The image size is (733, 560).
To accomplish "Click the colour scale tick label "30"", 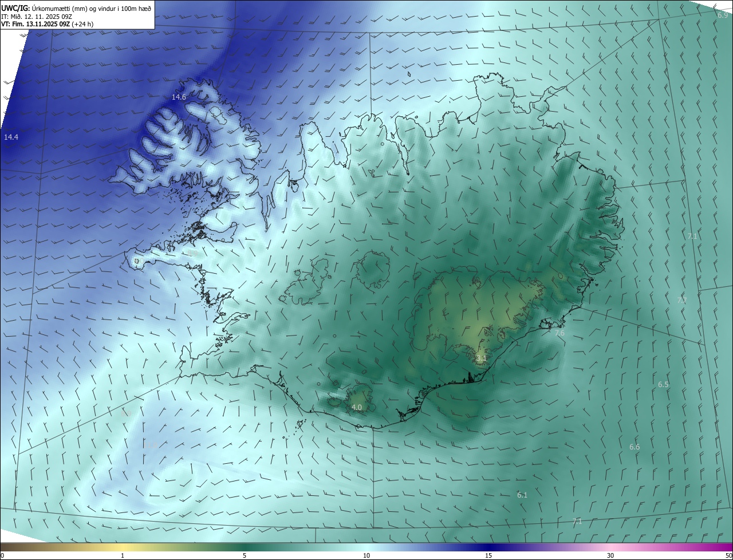I will click(x=610, y=555).
